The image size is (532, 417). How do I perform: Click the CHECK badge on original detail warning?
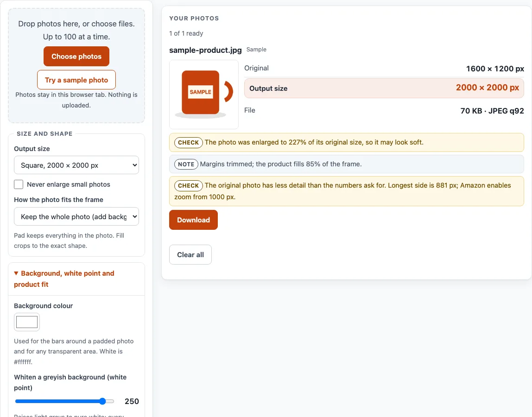[189, 186]
